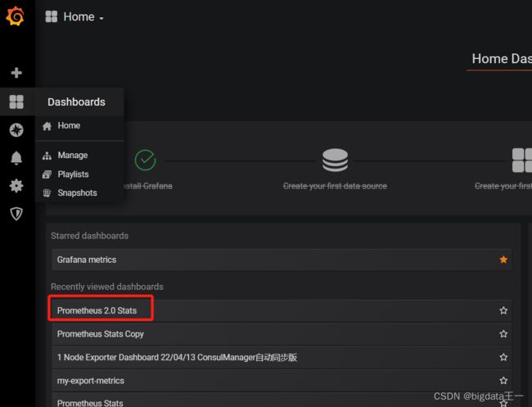Viewport: 532px width, 407px height.
Task: Click the house icon beside Home menu item
Action: click(47, 126)
